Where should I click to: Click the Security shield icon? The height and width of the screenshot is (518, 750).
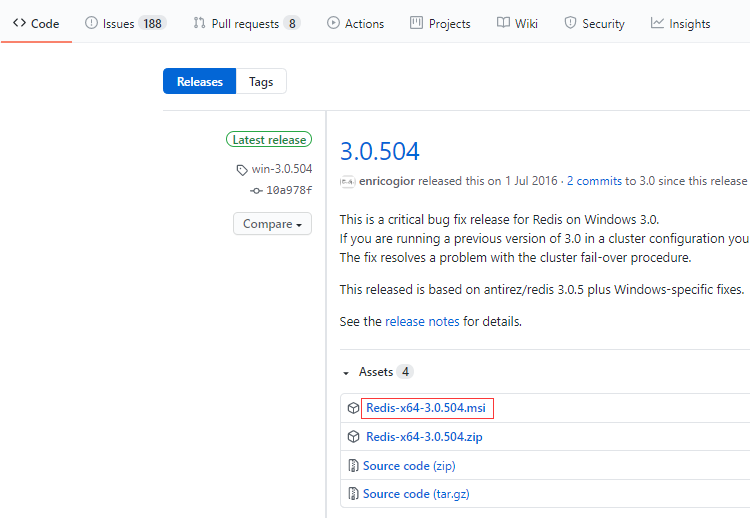point(570,23)
